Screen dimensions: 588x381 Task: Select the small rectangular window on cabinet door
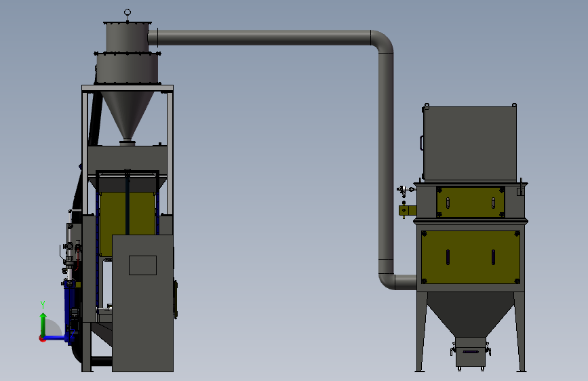coord(142,265)
